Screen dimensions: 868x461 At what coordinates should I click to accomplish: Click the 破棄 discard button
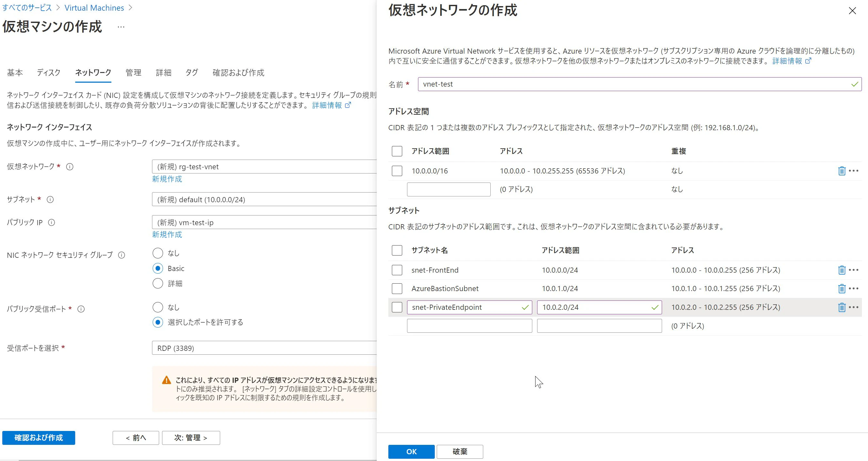click(460, 452)
